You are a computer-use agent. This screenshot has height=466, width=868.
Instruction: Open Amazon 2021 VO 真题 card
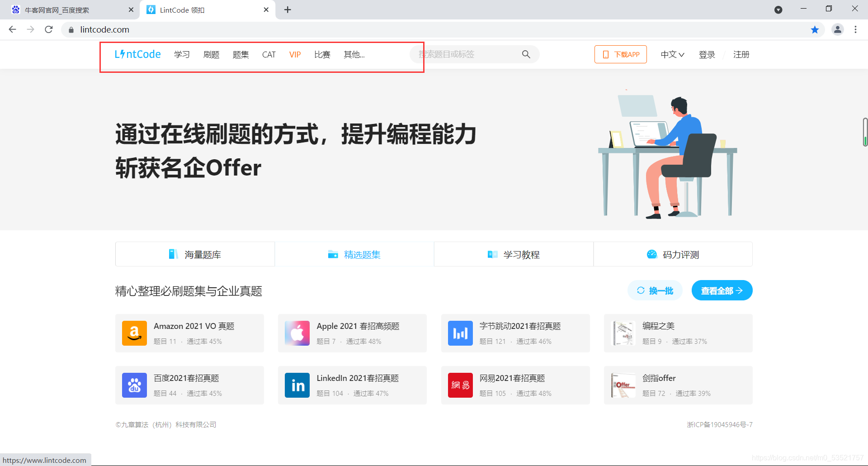(x=189, y=333)
